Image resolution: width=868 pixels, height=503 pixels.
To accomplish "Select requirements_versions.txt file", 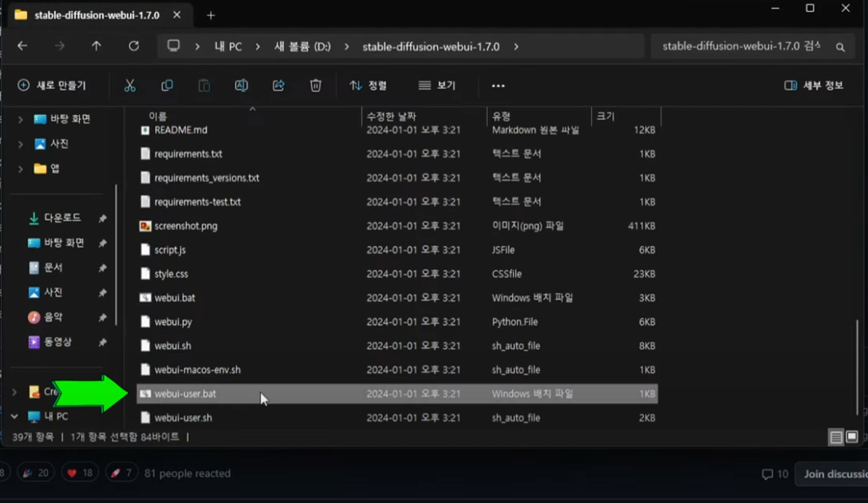I will [x=397, y=178].
